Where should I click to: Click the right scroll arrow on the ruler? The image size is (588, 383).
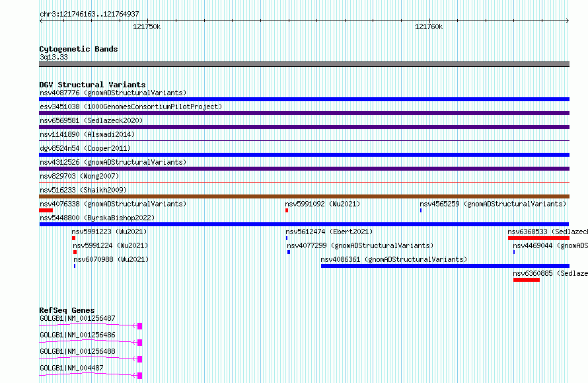click(x=568, y=21)
